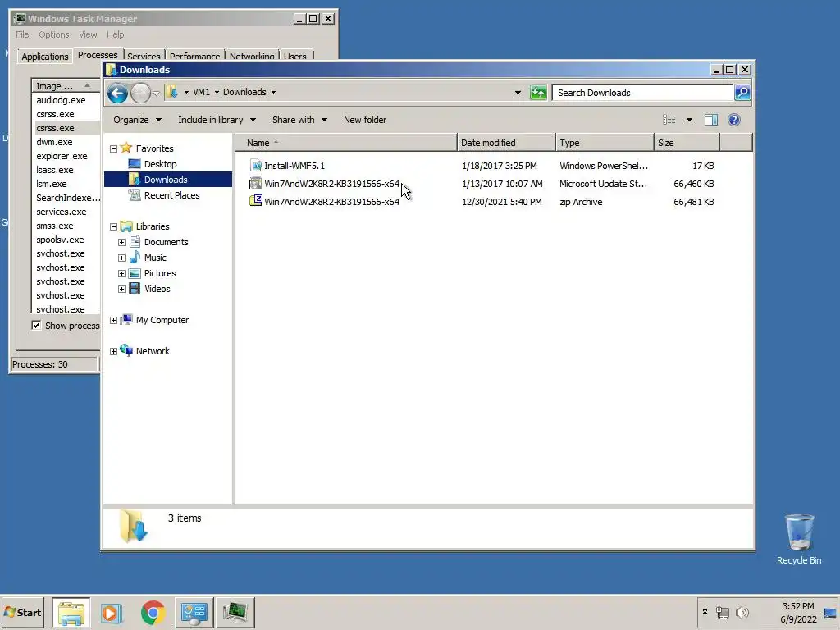
Task: Expand the Documents library node
Action: [121, 243]
